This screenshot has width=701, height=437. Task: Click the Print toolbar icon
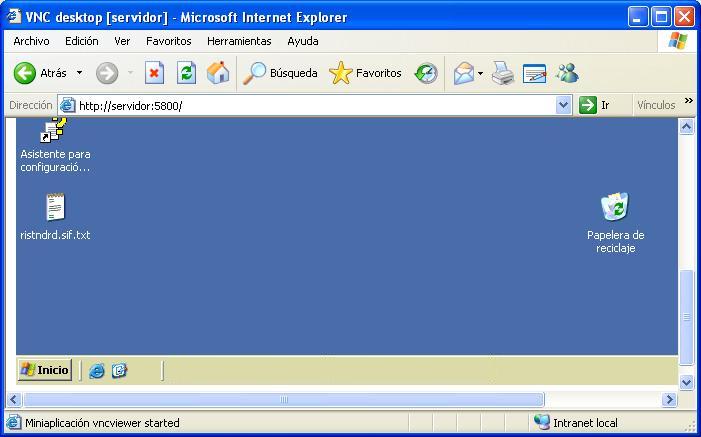pyautogui.click(x=502, y=73)
